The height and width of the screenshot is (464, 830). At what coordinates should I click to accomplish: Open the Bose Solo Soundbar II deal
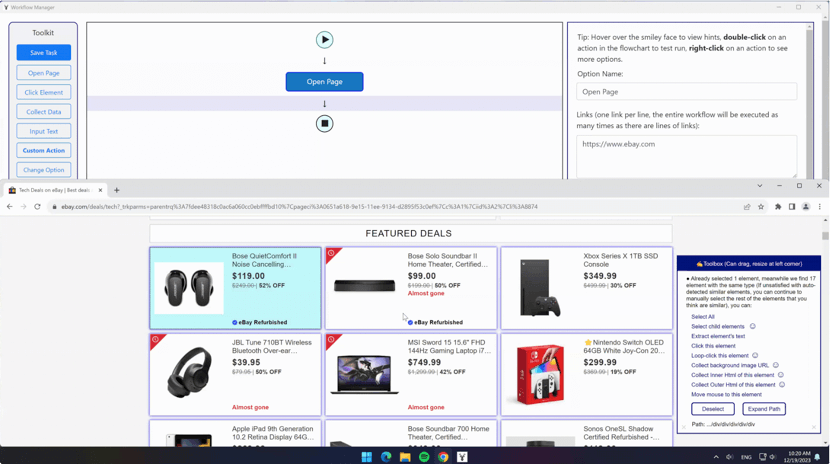[x=411, y=288]
